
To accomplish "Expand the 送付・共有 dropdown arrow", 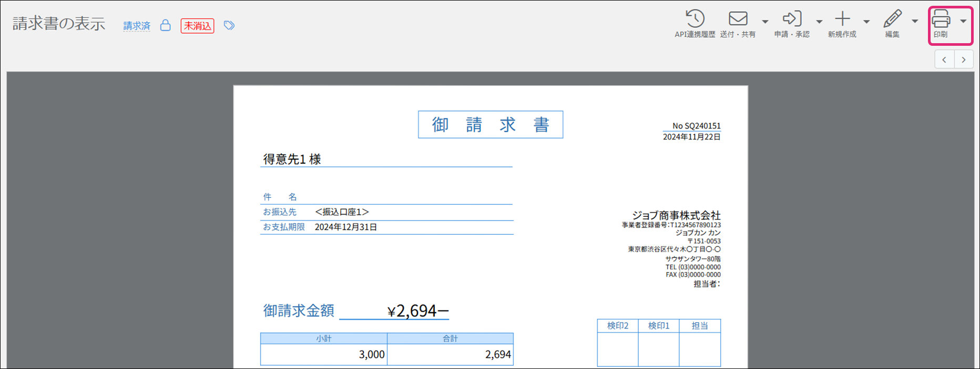I will 765,22.
